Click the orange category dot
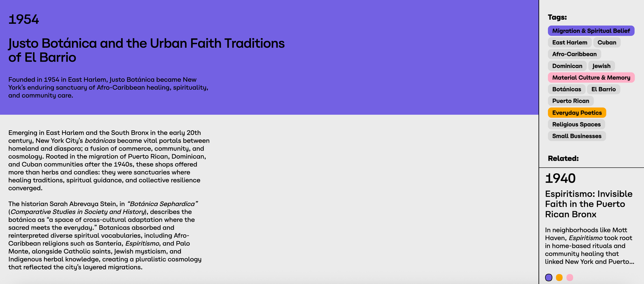This screenshot has height=284, width=644. tap(559, 278)
